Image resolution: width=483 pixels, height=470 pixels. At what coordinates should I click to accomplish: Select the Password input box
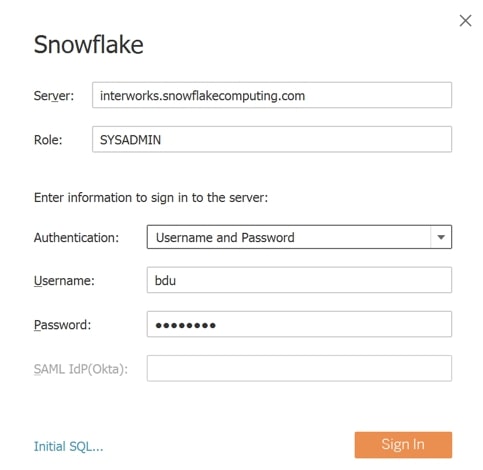click(x=299, y=324)
